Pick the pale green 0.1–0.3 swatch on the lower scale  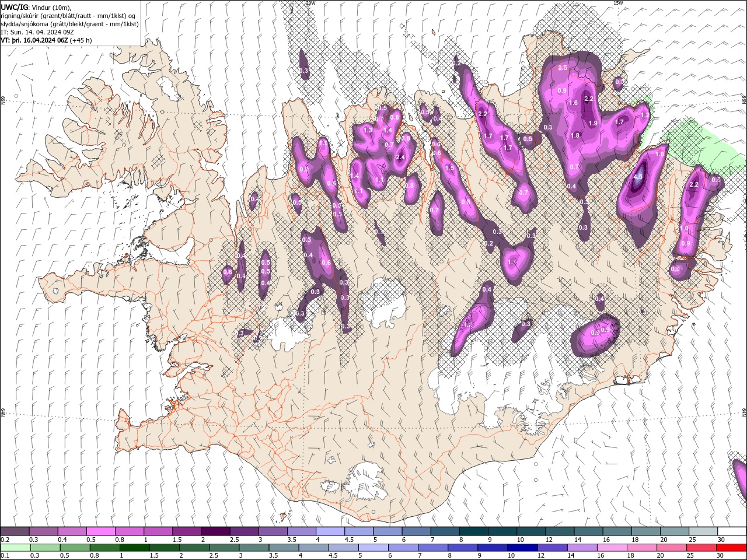point(15,548)
